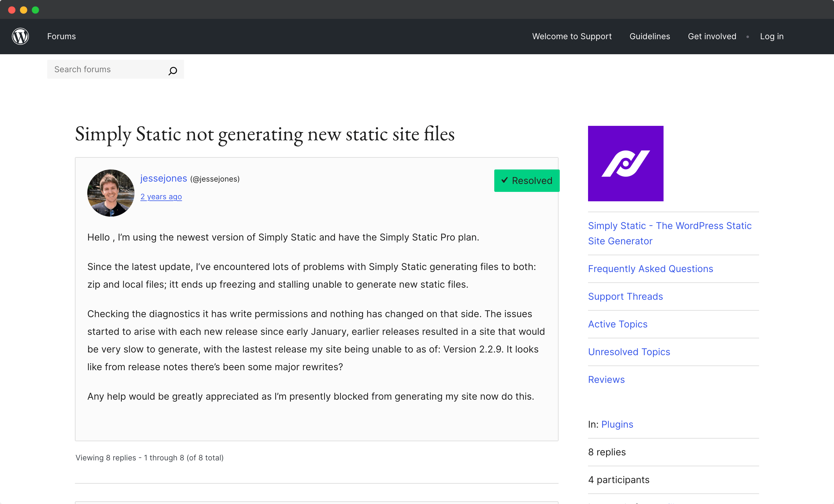The height and width of the screenshot is (504, 834).
Task: Open the Simply Static plugin logo
Action: coord(625,163)
